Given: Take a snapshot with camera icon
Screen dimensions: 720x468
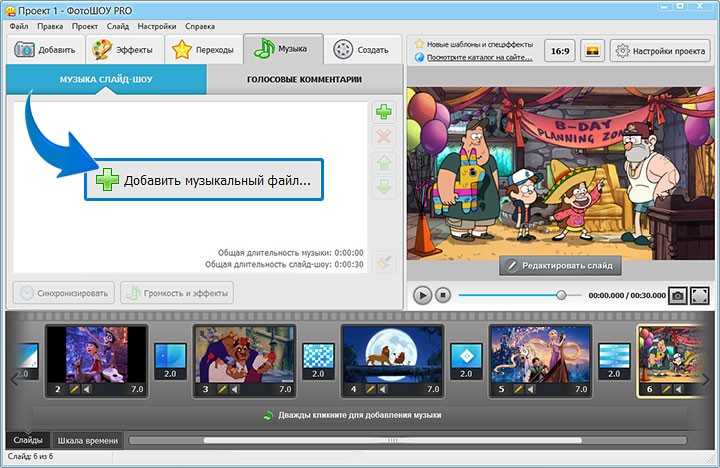Looking at the screenshot, I should tap(678, 296).
